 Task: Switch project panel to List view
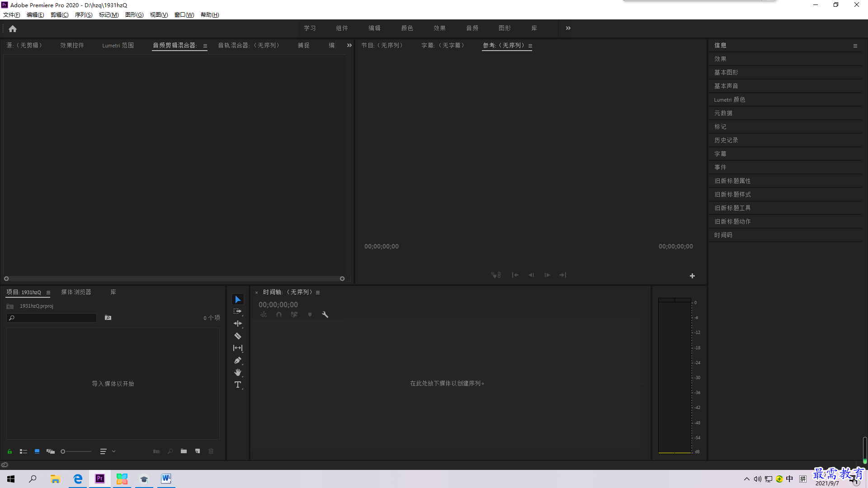pos(24,451)
